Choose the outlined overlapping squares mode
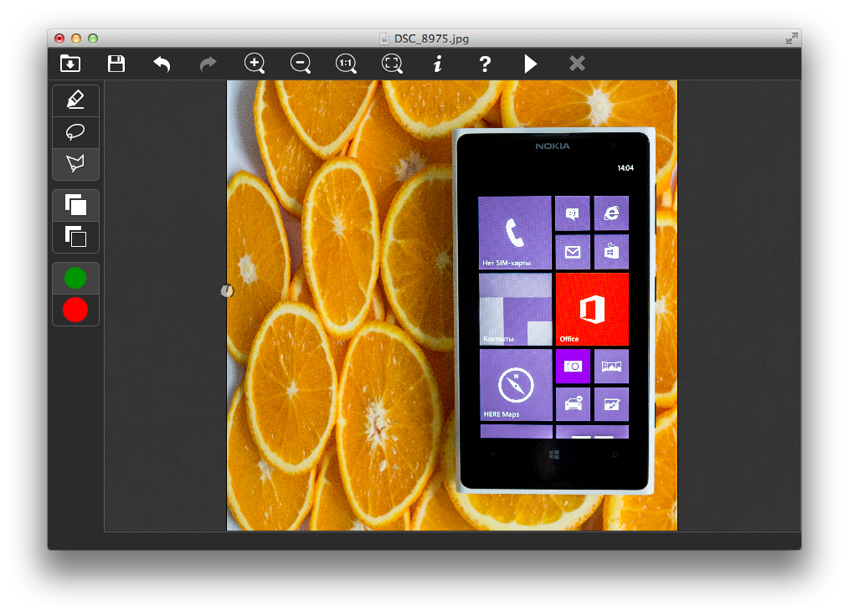This screenshot has width=849, height=616. coord(76,237)
